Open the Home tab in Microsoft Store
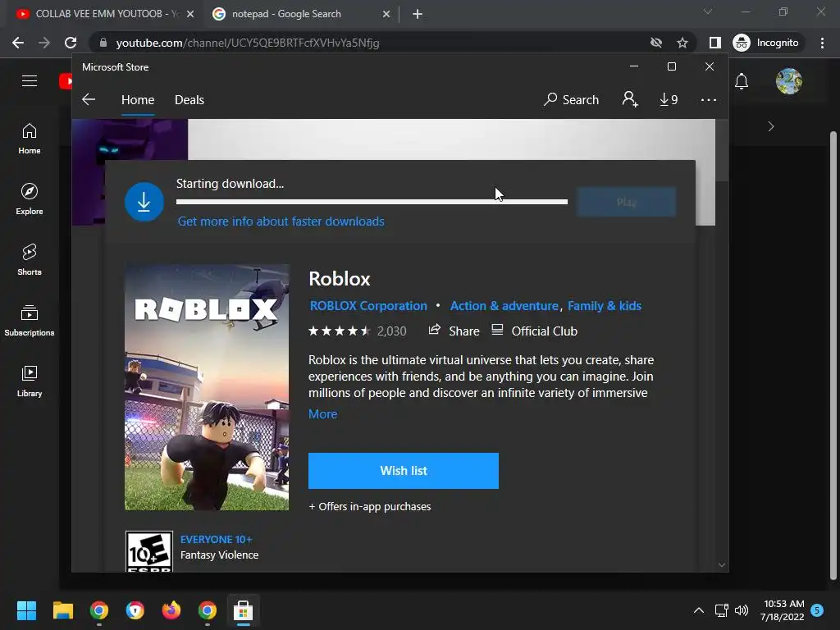Viewport: 840px width, 630px height. coord(138,99)
